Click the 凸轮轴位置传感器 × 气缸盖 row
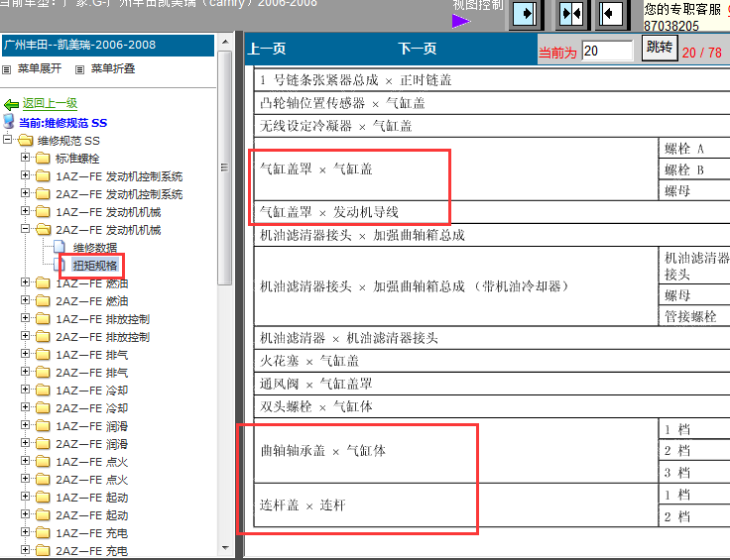The width and height of the screenshot is (730, 560). click(492, 103)
